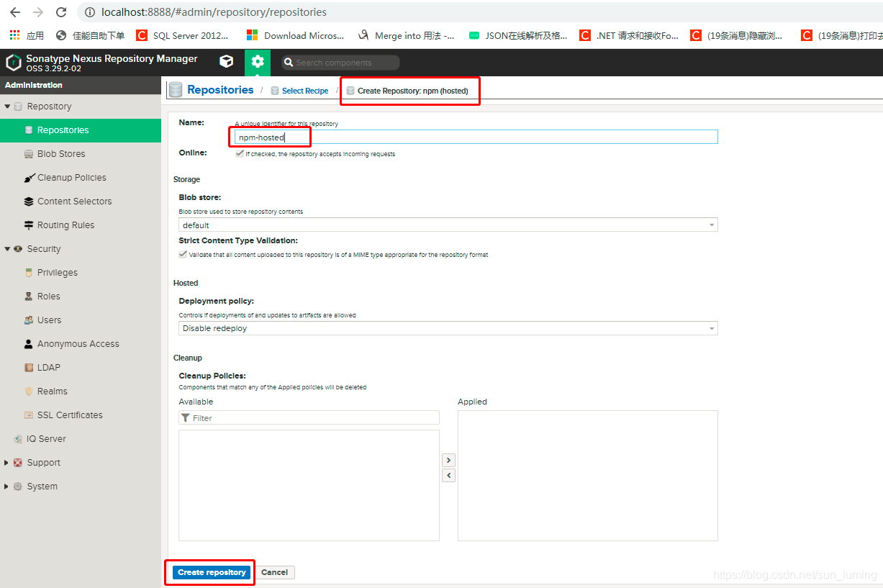The height and width of the screenshot is (588, 883).
Task: Click the browser address bar URL
Action: click(x=214, y=12)
